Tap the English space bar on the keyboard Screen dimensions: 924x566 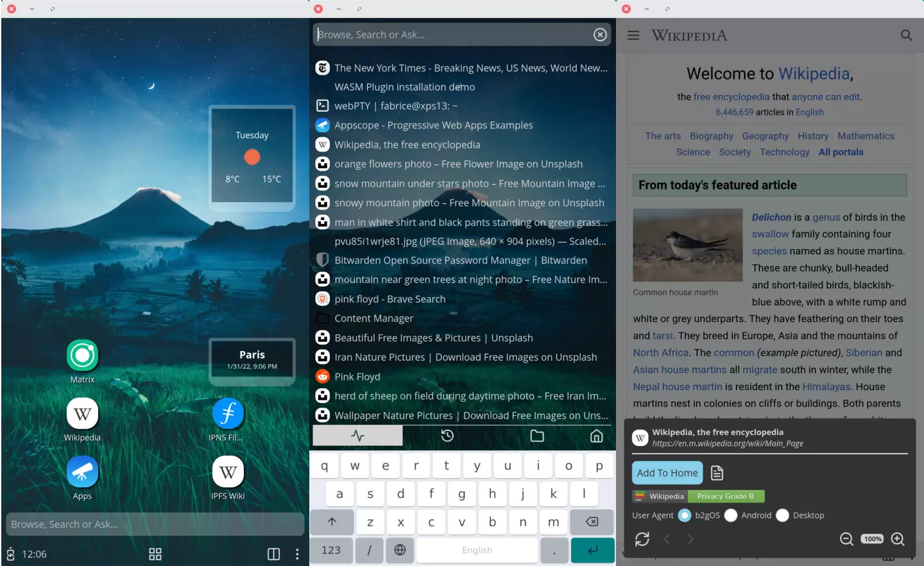coord(477,550)
